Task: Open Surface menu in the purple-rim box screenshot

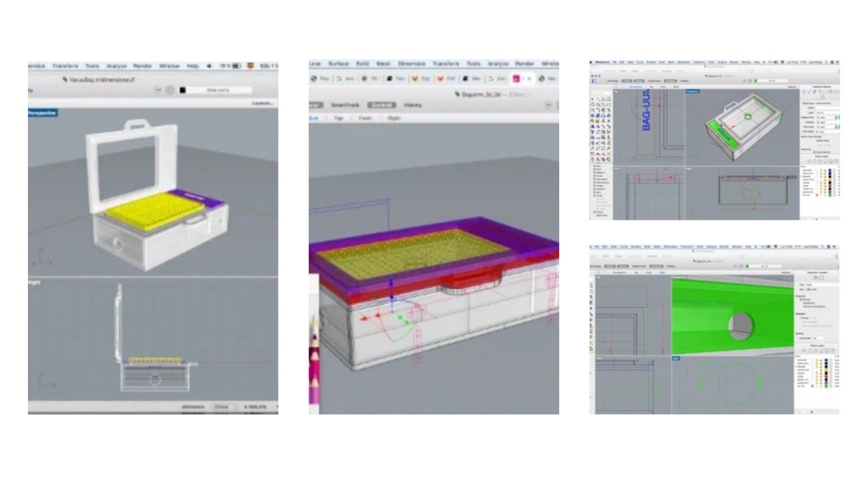Action: [339, 64]
